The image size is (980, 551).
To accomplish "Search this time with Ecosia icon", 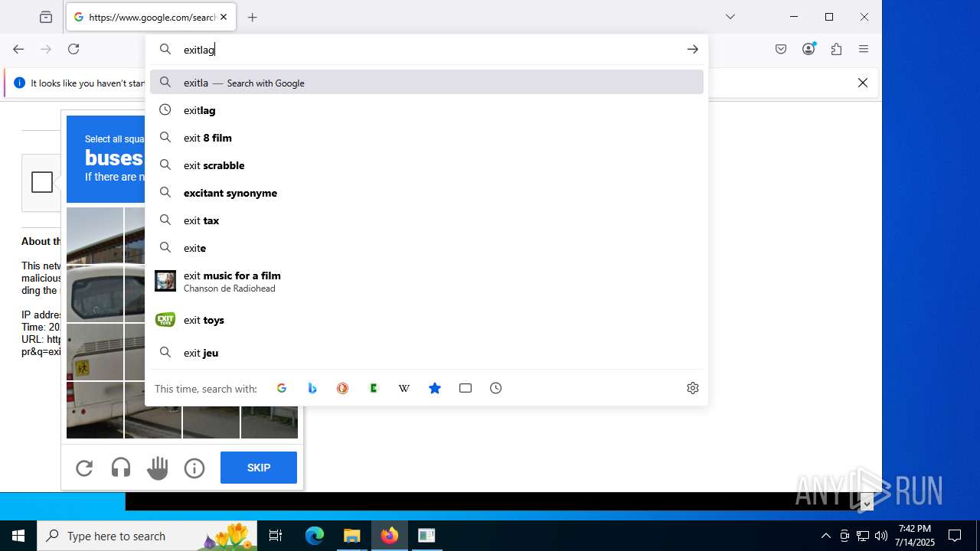I will [x=374, y=388].
